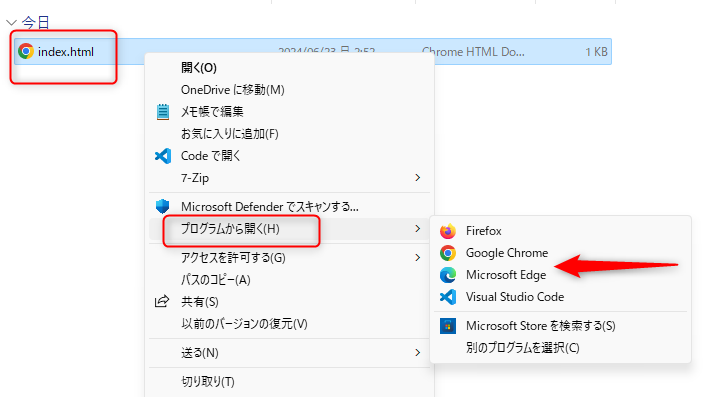Select the index.html file name
The height and width of the screenshot is (397, 706).
(x=66, y=52)
